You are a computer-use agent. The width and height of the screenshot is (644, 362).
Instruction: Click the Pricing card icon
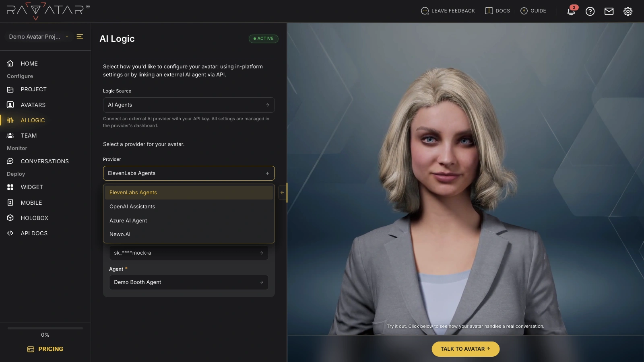(31, 349)
